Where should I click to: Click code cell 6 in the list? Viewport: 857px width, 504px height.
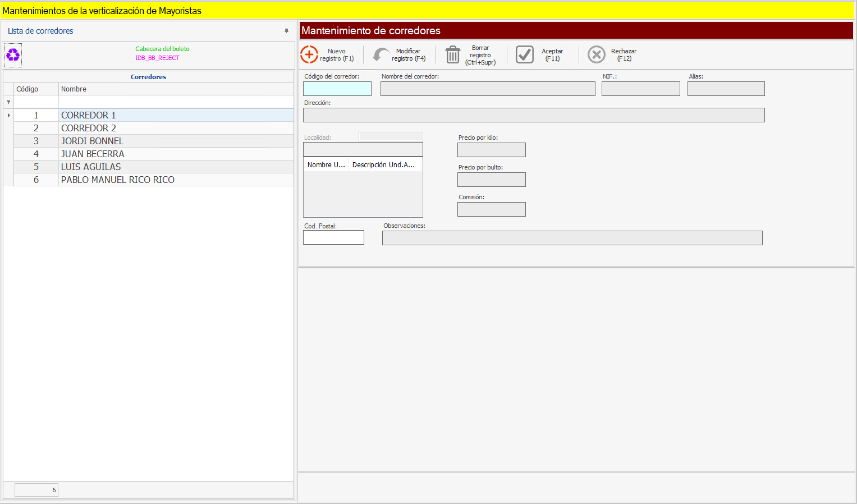click(36, 180)
